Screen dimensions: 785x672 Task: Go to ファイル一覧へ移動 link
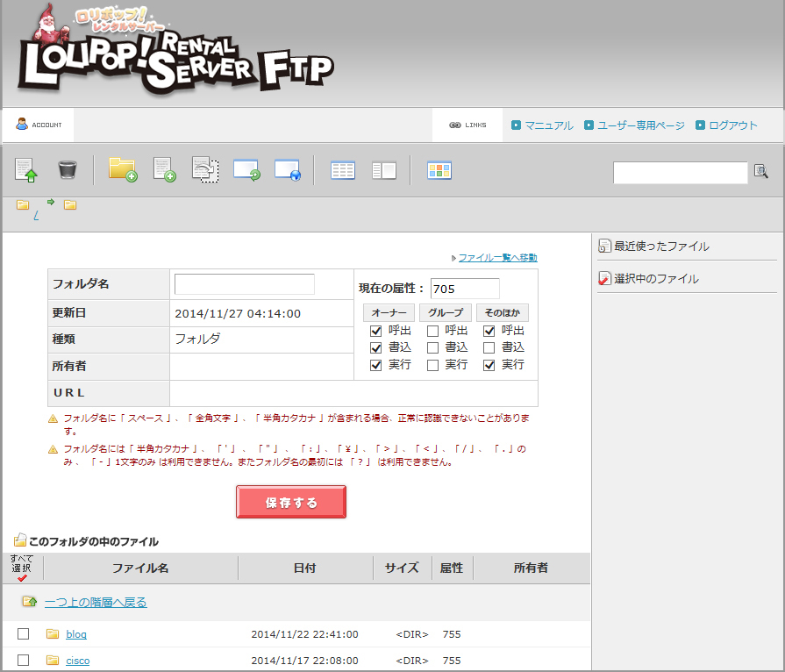[497, 258]
